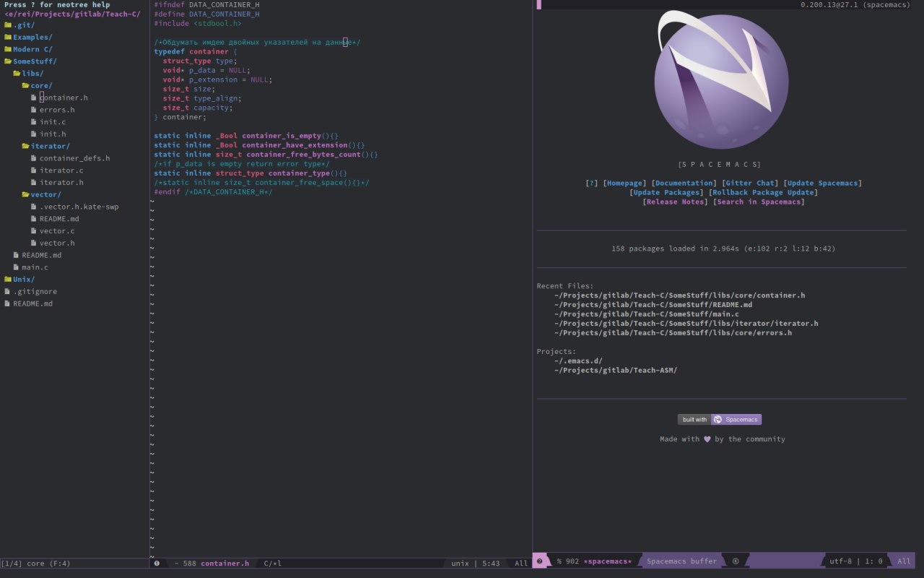Click the C/*l major mode indicator
The height and width of the screenshot is (578, 924).
coord(272,564)
